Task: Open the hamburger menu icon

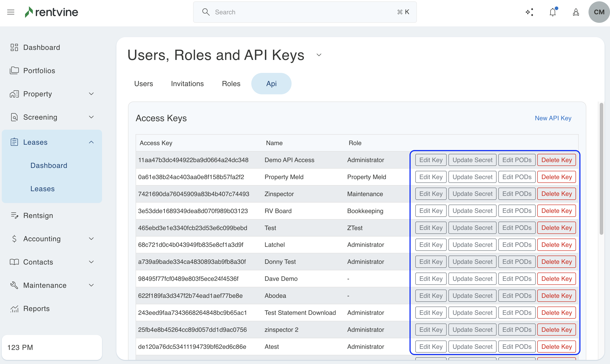Action: click(11, 12)
